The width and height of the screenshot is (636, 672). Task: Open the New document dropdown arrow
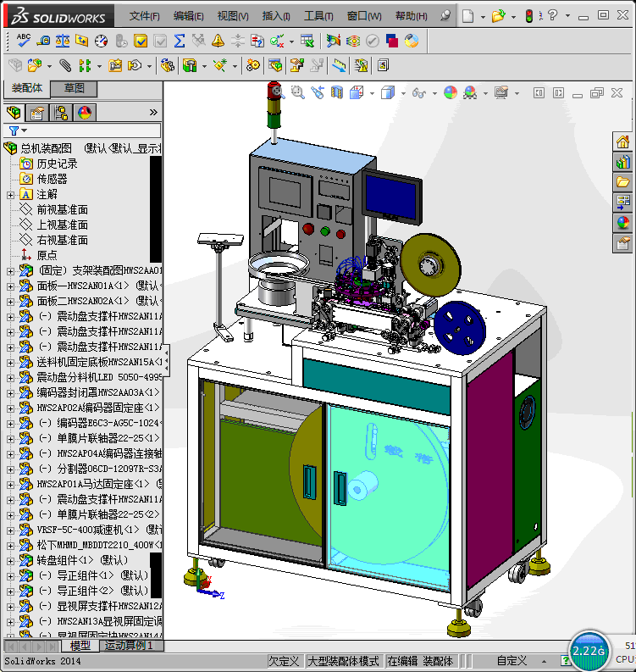pyautogui.click(x=483, y=17)
